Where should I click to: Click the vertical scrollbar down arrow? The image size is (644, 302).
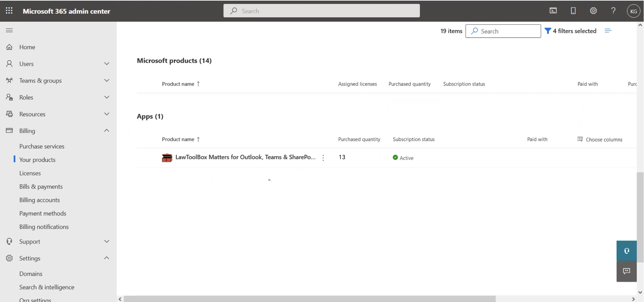coord(640,293)
